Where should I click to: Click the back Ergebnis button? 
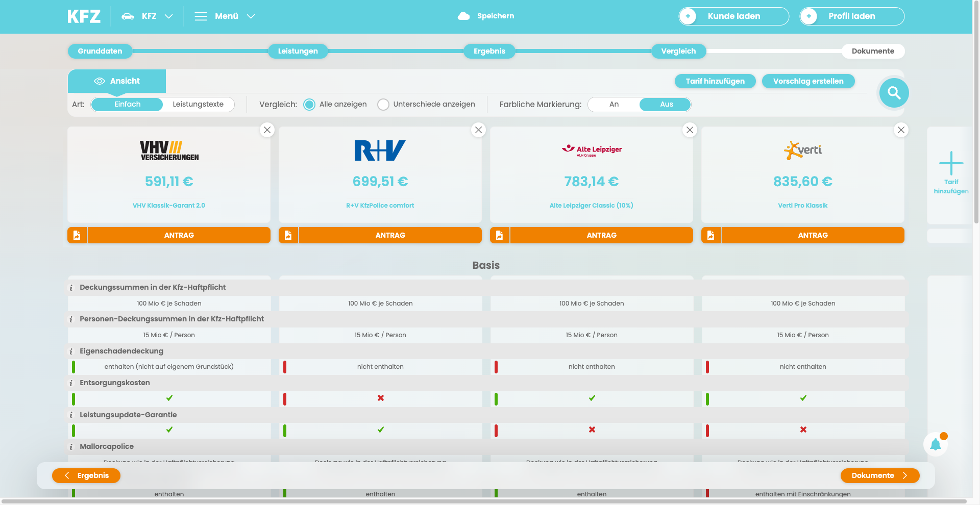tap(86, 475)
